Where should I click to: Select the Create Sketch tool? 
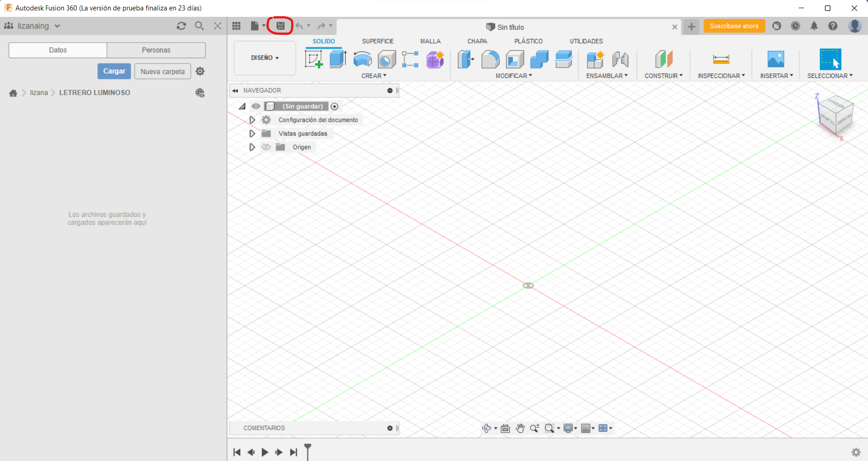(x=314, y=59)
